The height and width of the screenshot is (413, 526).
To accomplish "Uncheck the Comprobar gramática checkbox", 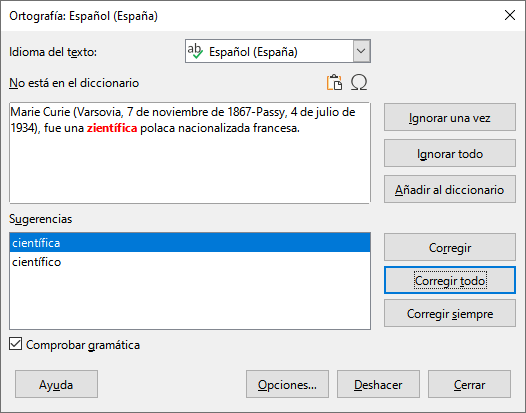I will tap(15, 344).
